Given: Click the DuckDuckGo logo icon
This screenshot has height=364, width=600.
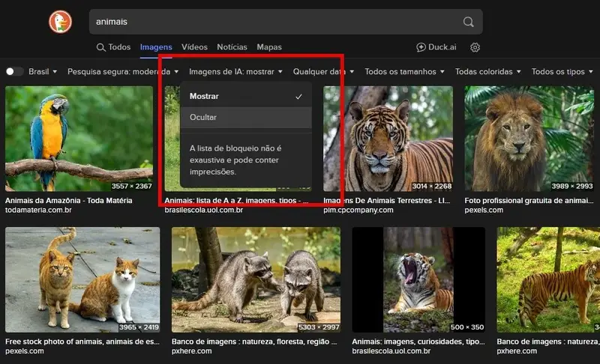Looking at the screenshot, I should click(x=61, y=22).
